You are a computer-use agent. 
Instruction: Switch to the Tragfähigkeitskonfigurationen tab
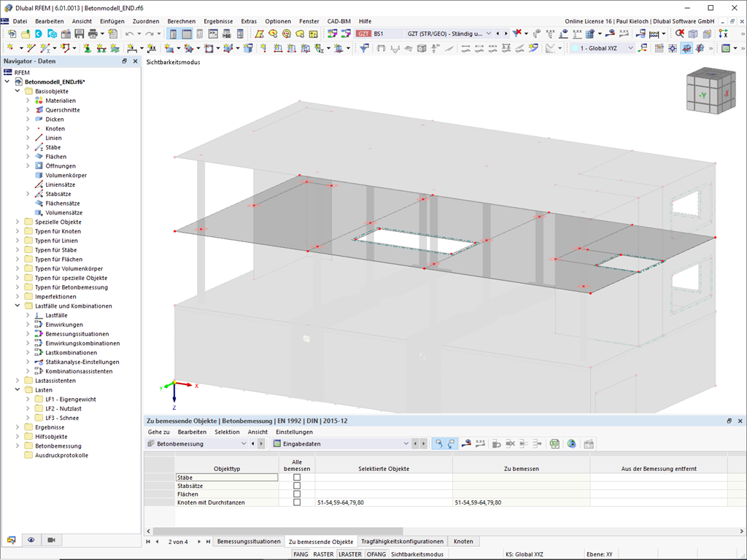coord(402,542)
